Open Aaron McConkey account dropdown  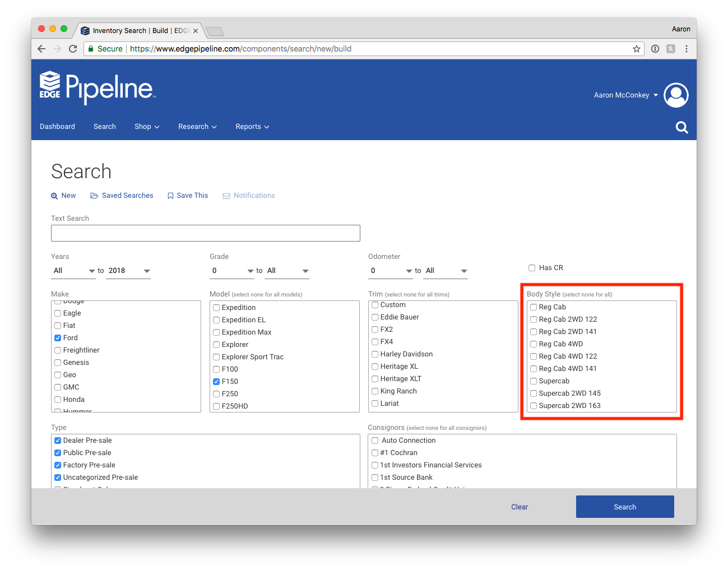coord(626,95)
